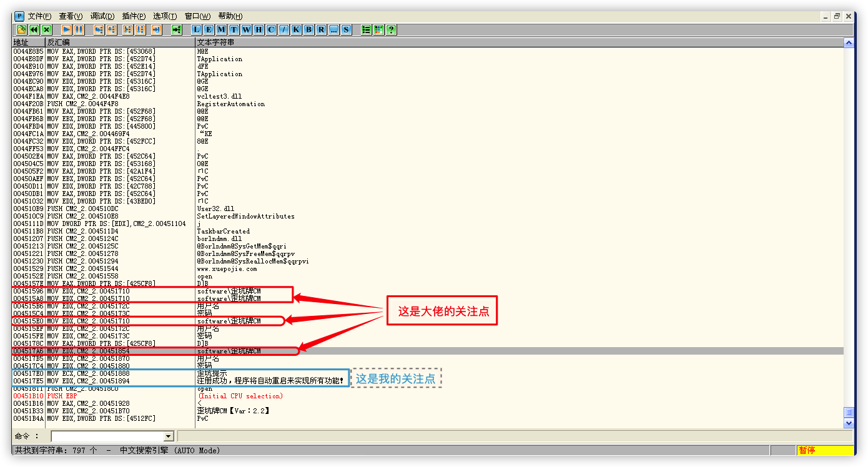Open the 插件(P) plugins menu
868x467 pixels.
pos(134,16)
